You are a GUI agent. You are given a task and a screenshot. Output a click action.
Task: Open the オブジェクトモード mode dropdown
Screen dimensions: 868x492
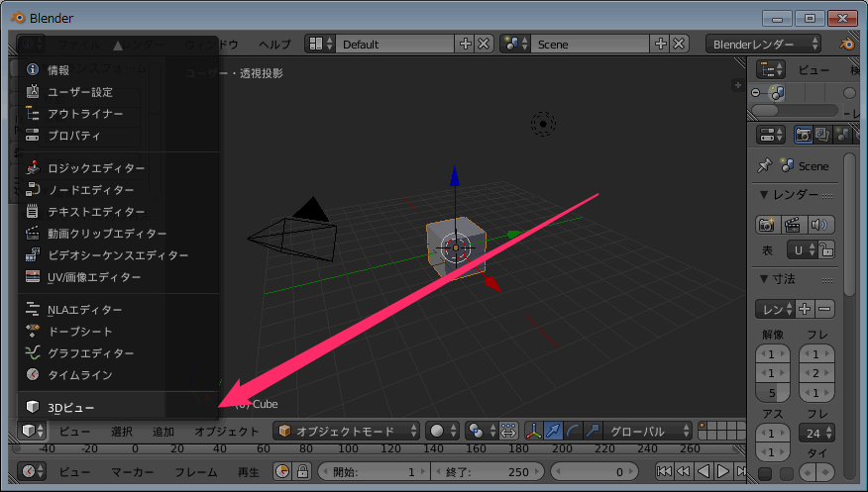click(x=346, y=431)
